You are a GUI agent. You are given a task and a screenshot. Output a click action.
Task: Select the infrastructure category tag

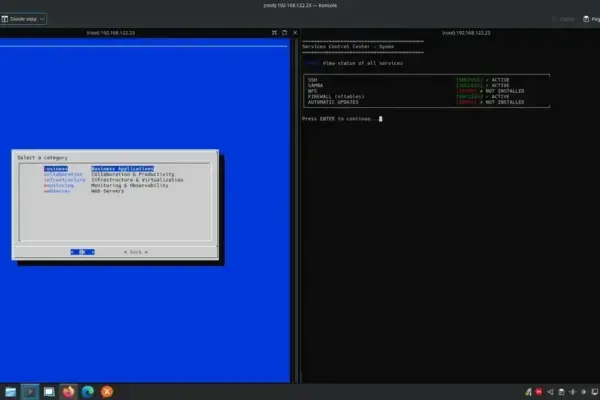pyautogui.click(x=65, y=180)
